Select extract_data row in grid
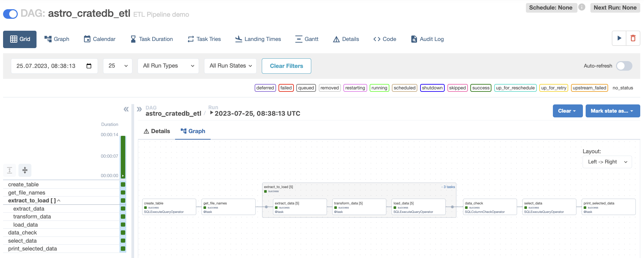This screenshot has height=258, width=644. click(61, 209)
